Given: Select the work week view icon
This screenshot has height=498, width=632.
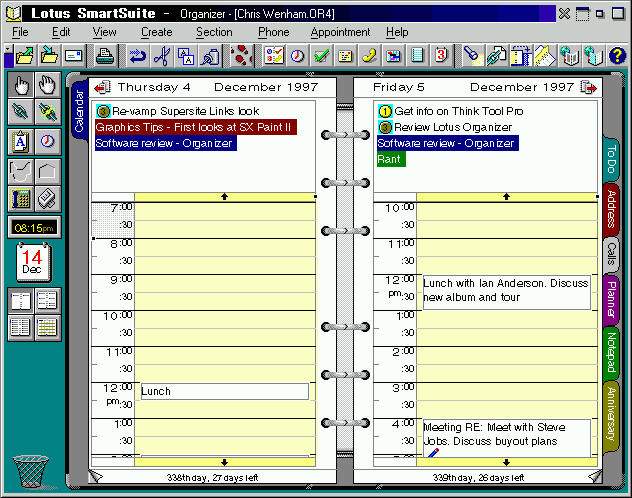Looking at the screenshot, I should coord(48,301).
